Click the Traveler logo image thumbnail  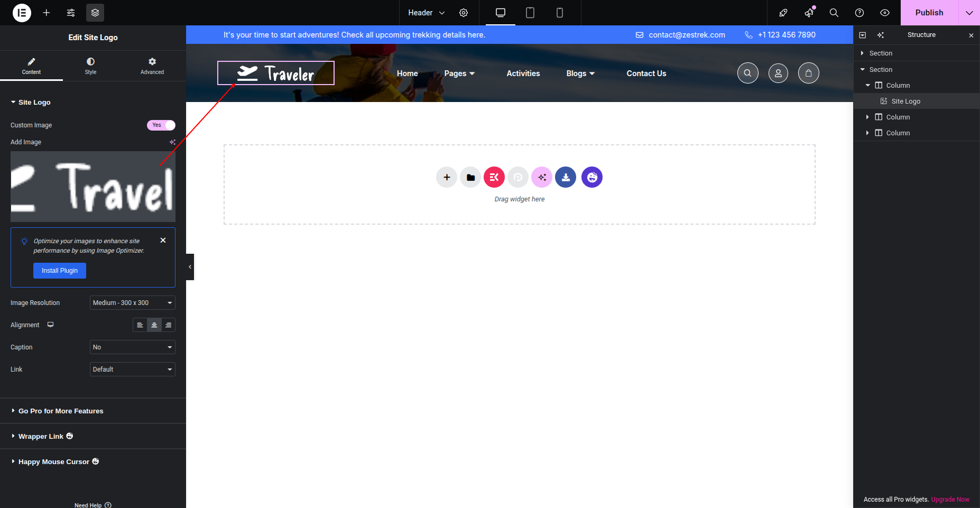click(93, 187)
